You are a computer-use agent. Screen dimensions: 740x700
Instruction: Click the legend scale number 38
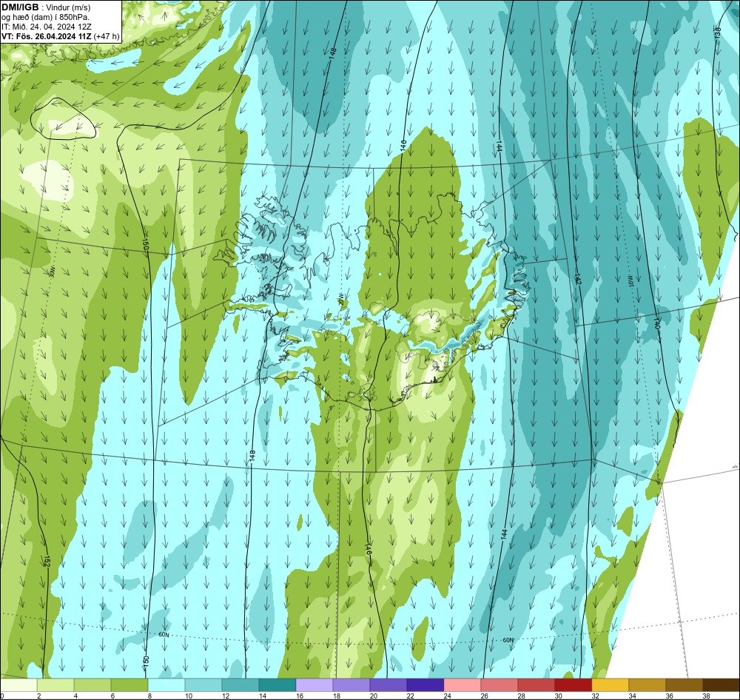click(706, 696)
